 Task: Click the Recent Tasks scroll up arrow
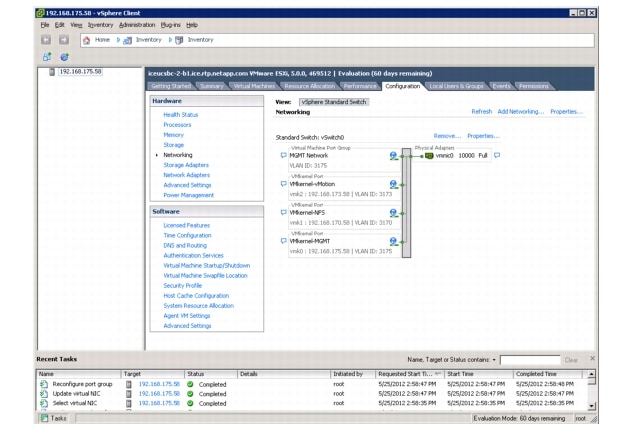[591, 373]
